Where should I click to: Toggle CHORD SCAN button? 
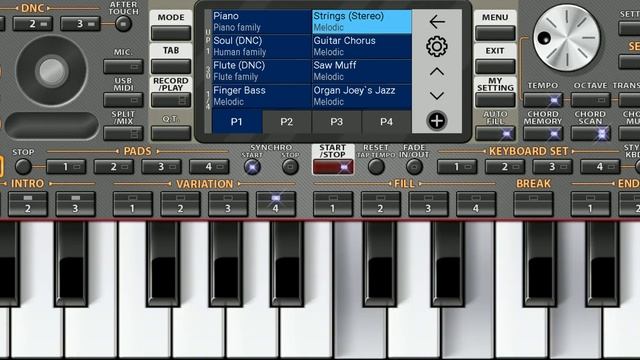click(591, 133)
